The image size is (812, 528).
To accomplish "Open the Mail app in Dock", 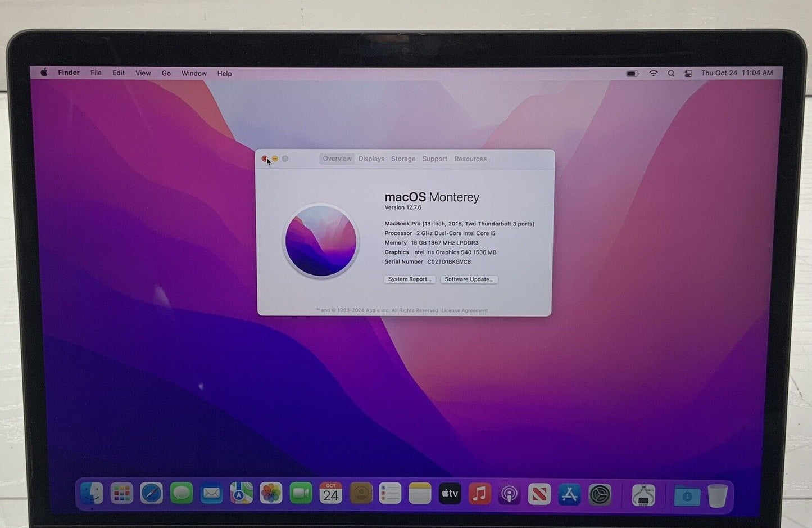I will (211, 494).
